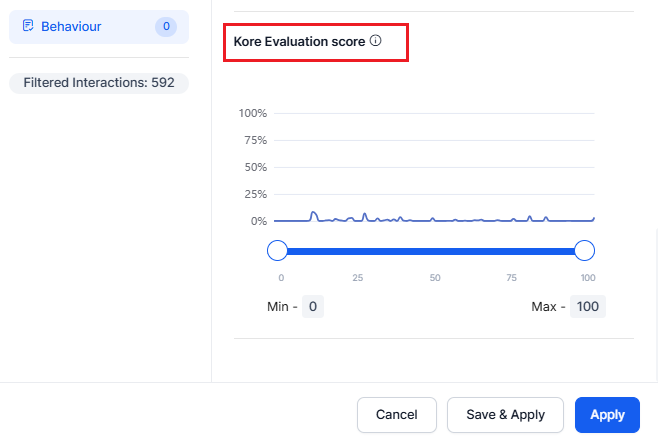Focus the Max value input field
The image size is (658, 438).
point(588,307)
